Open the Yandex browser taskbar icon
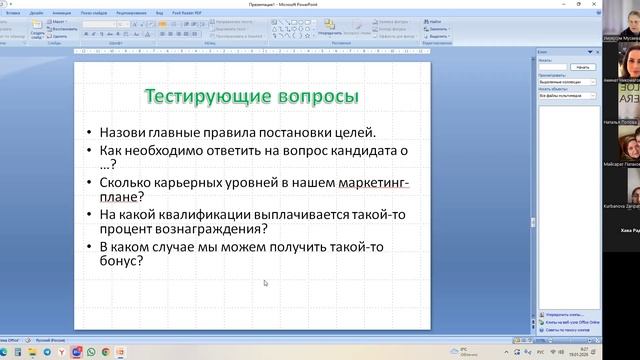This screenshot has height=360, width=640. 62,352
